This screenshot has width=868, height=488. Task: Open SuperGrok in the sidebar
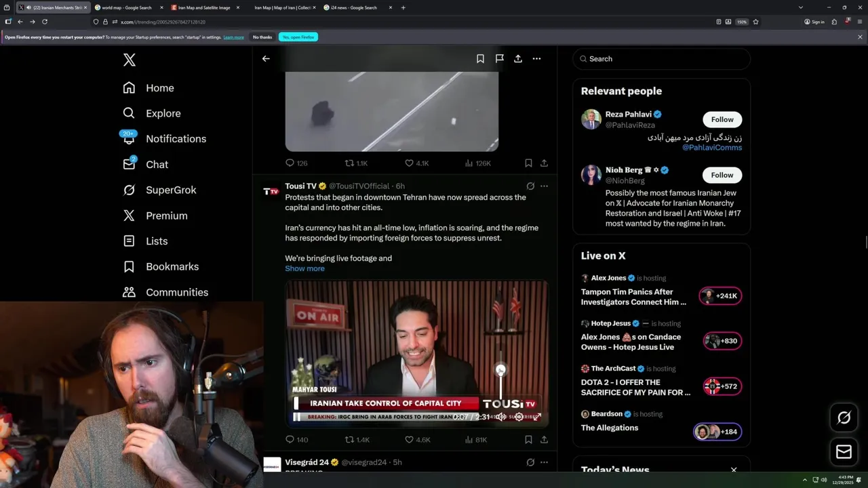pyautogui.click(x=159, y=190)
